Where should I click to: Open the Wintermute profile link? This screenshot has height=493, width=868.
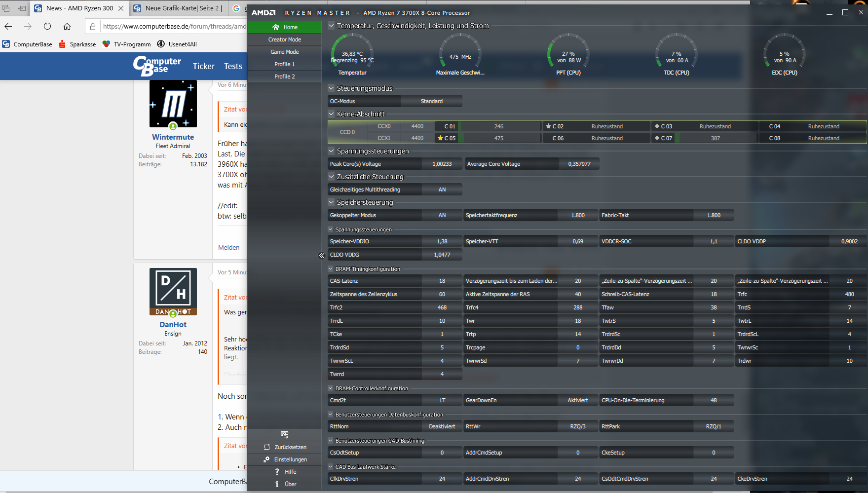(x=173, y=137)
